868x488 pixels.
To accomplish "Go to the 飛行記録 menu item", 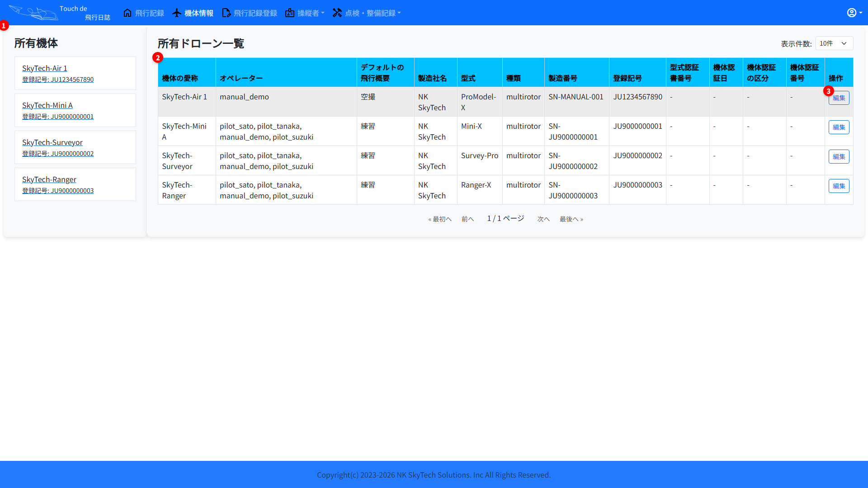I will coord(149,13).
